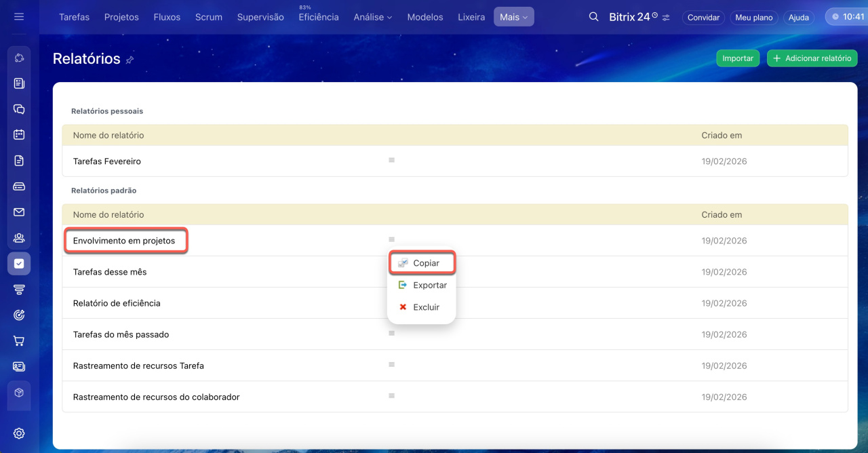Open row menu for Tarefas Fevereiro
This screenshot has height=453, width=868.
[391, 160]
